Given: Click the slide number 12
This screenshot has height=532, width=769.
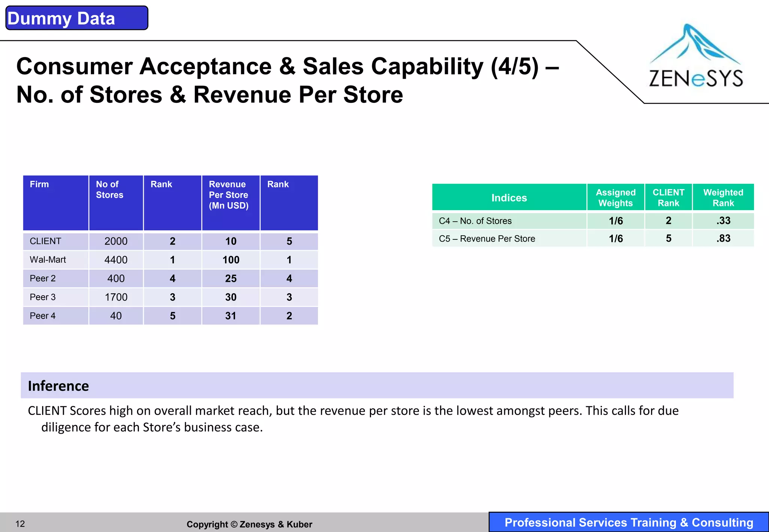Looking at the screenshot, I should pyautogui.click(x=20, y=524).
